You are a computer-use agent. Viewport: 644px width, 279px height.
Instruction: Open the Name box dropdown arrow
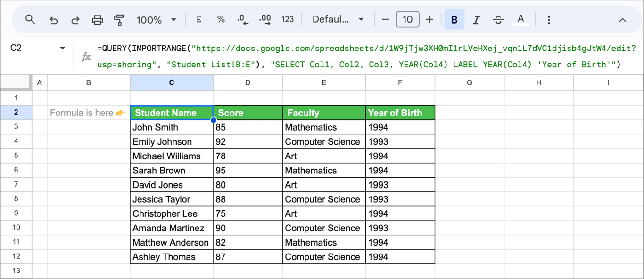62,48
